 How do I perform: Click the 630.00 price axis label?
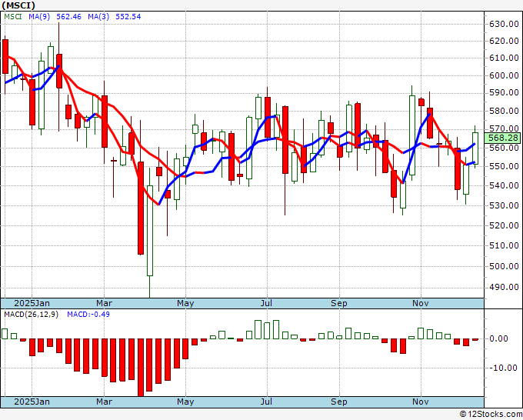click(504, 24)
